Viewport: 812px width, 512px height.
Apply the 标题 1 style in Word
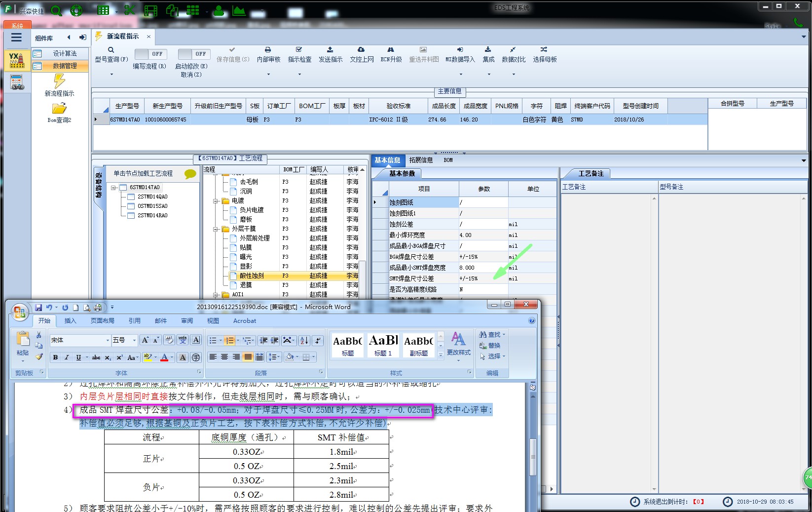coord(383,345)
